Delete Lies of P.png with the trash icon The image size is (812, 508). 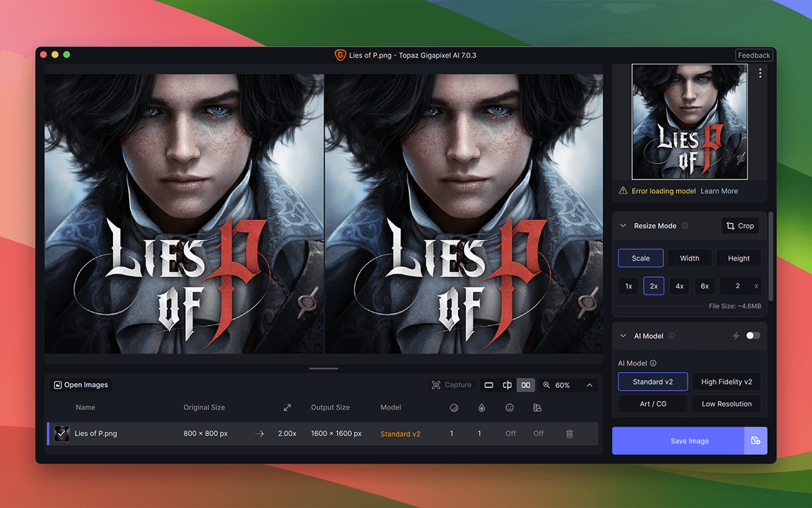pos(569,433)
